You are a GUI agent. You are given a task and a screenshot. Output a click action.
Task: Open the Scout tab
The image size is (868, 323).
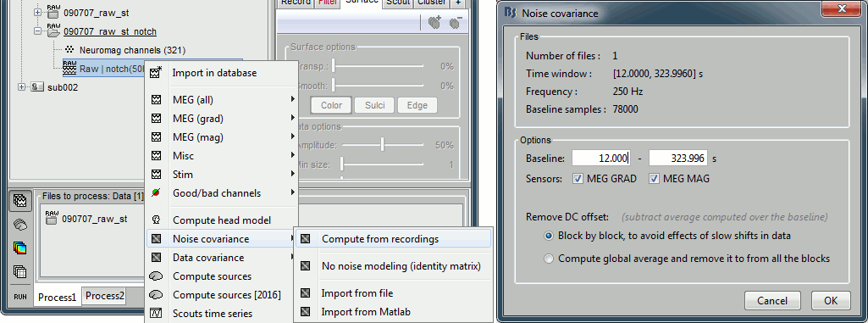397,3
